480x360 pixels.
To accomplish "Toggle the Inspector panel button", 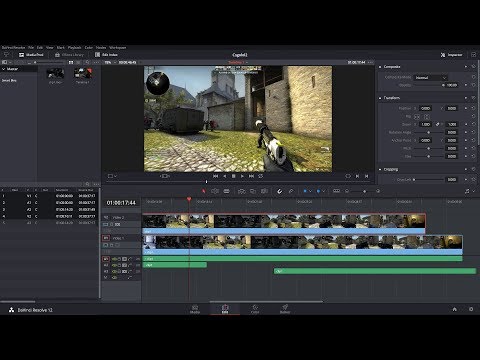I will pyautogui.click(x=452, y=55).
